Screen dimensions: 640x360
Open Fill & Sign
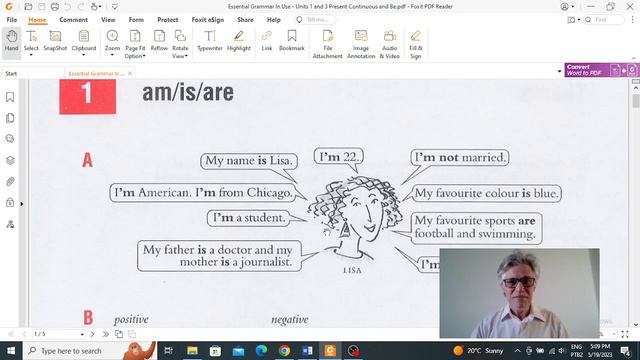point(416,44)
